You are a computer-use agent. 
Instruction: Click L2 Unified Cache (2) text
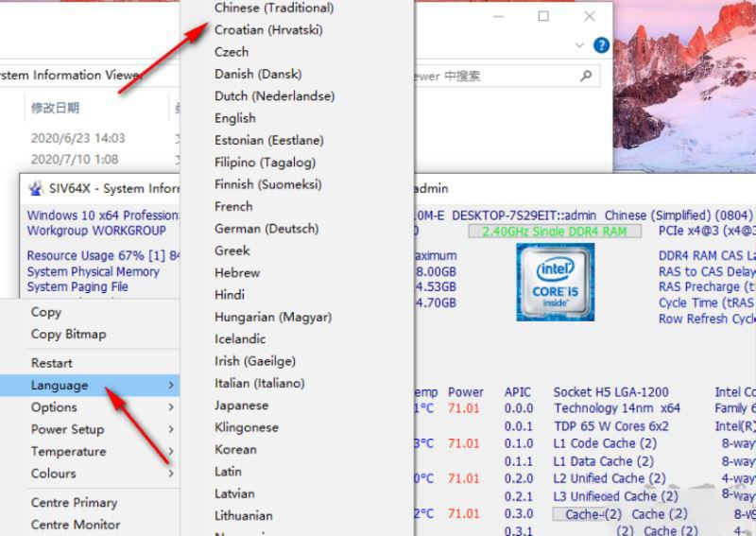610,478
